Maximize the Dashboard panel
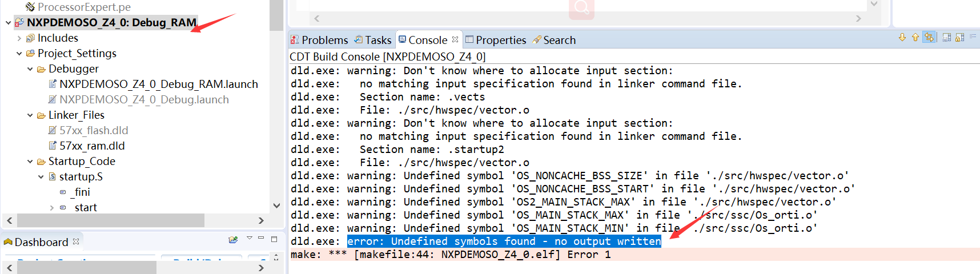The height and width of the screenshot is (274, 980). coord(274,239)
